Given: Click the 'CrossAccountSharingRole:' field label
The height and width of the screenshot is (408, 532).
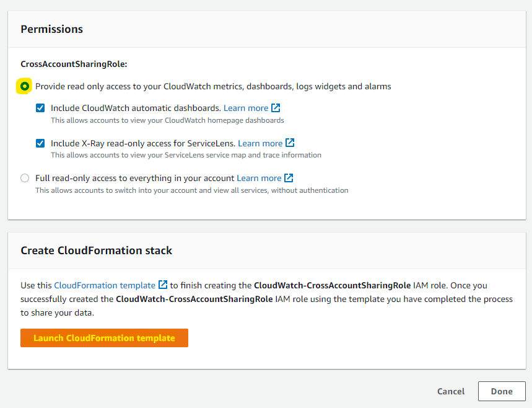Looking at the screenshot, I should (x=74, y=64).
